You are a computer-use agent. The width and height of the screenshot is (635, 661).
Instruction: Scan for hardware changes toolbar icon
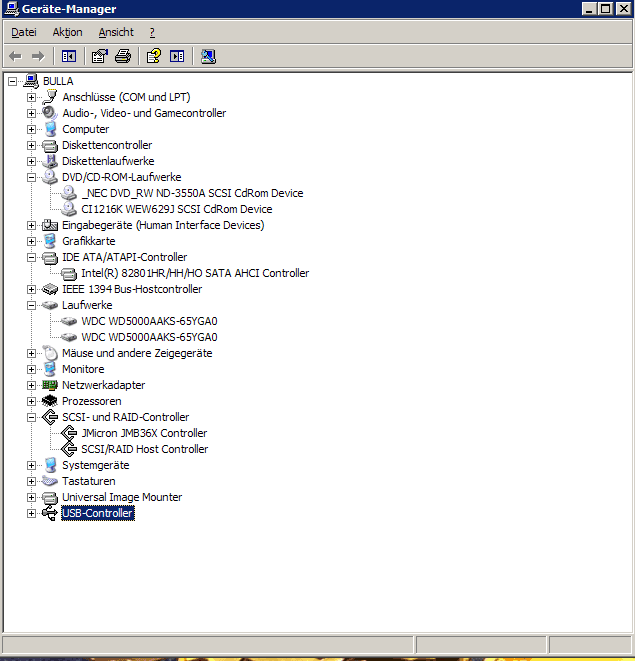pos(208,56)
